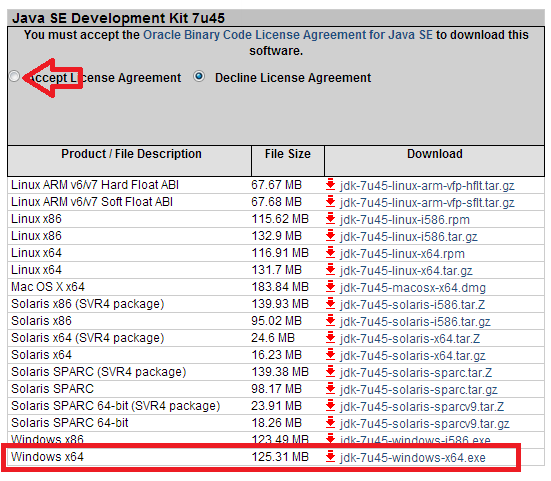
Task: Select the Decline License Agreement radio button
Action: [x=199, y=76]
